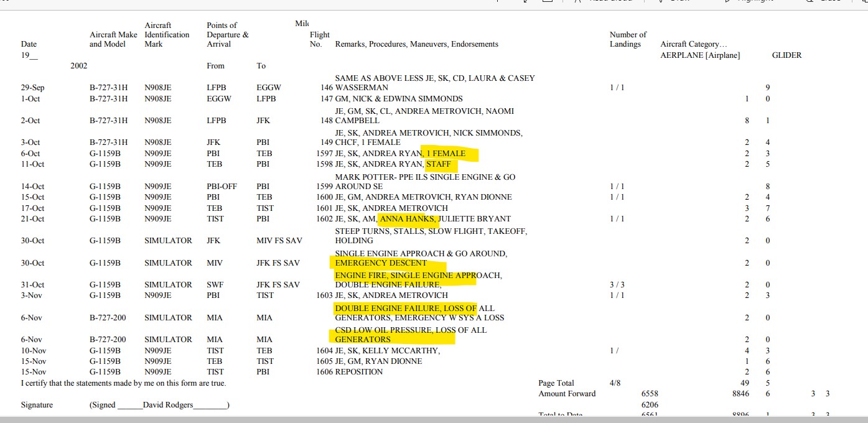868x423 pixels.
Task: Click the "I certify that the statements" line
Action: point(123,383)
